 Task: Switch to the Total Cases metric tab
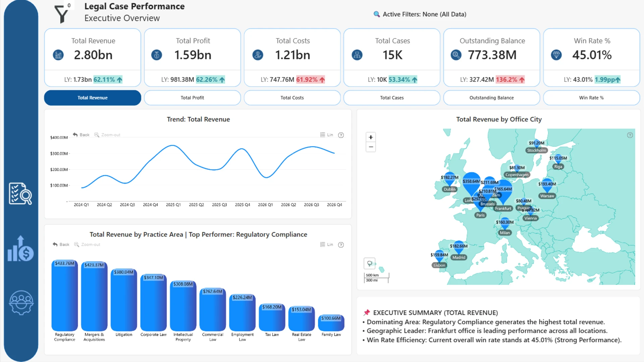[x=392, y=98]
